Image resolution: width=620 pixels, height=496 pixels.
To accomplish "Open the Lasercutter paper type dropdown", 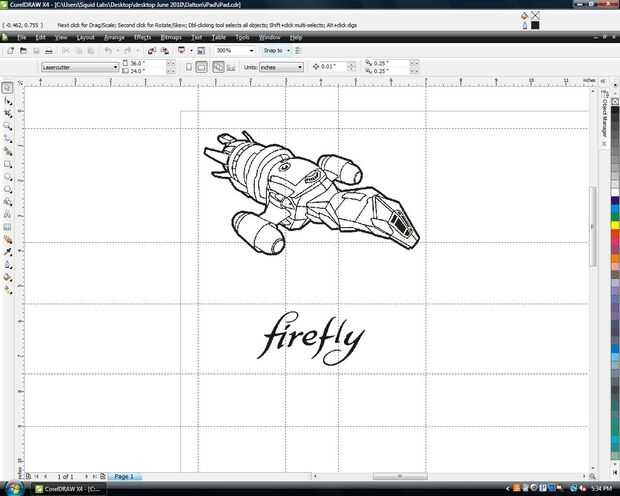I will (x=115, y=68).
